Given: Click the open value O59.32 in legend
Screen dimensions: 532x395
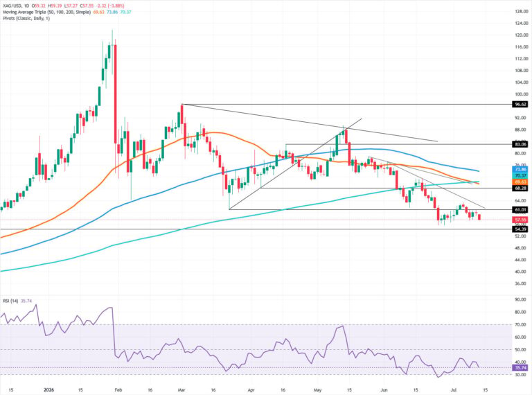Looking at the screenshot, I should pos(40,6).
